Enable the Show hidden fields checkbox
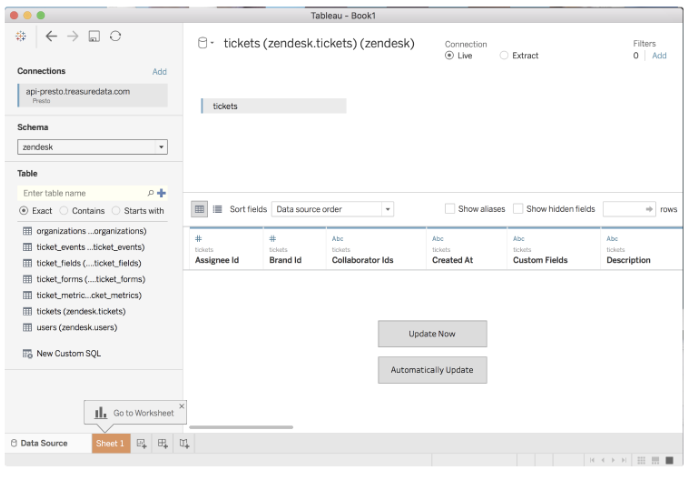The width and height of the screenshot is (696, 479). (x=518, y=209)
